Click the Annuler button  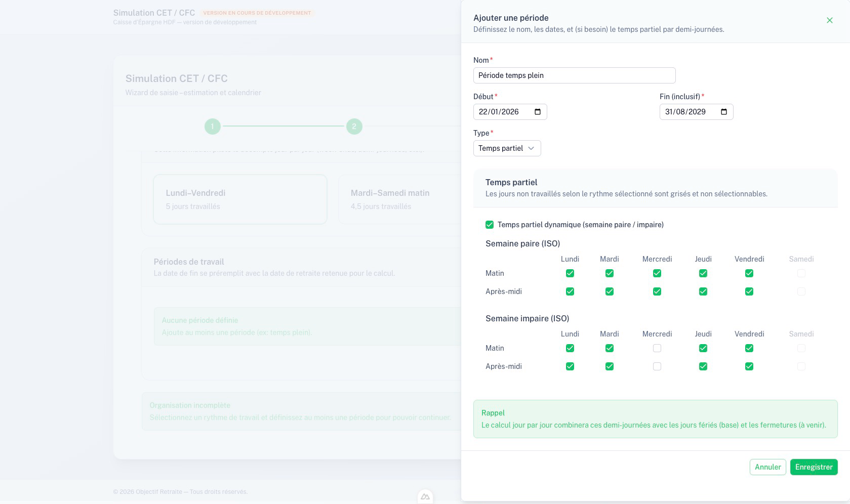click(767, 467)
